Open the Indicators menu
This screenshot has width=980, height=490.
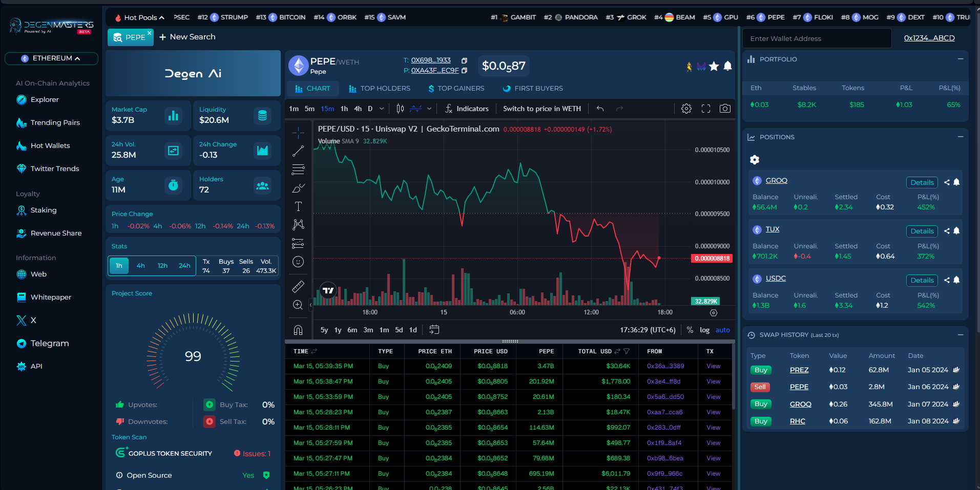coord(467,109)
